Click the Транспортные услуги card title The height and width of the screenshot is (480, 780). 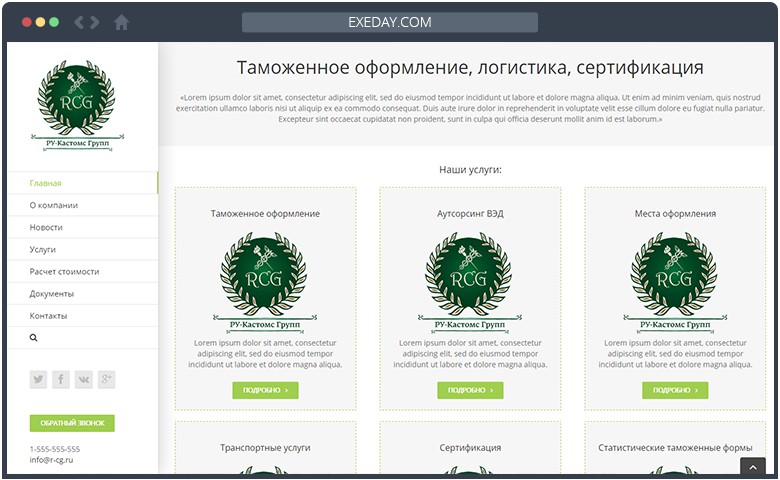[265, 448]
